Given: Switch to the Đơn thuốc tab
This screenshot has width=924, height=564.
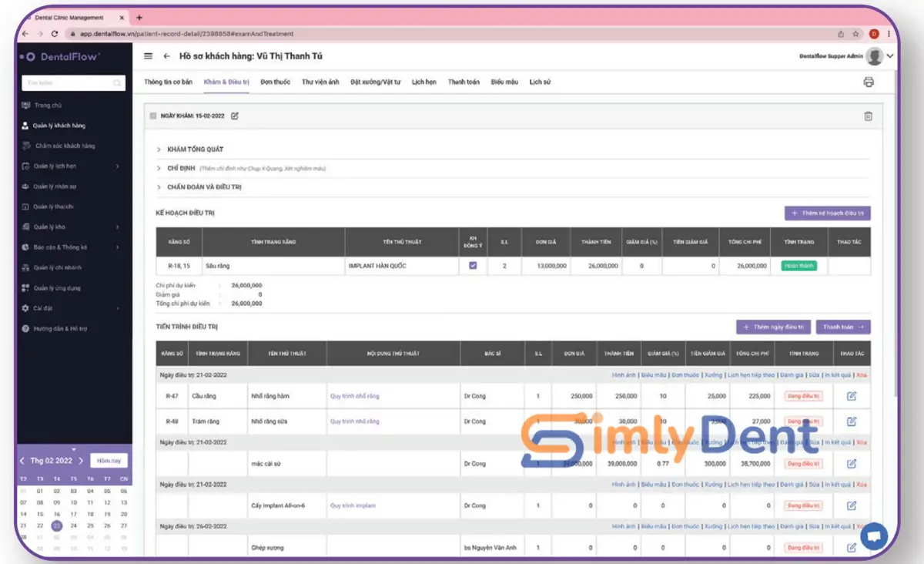Looking at the screenshot, I should click(x=275, y=82).
